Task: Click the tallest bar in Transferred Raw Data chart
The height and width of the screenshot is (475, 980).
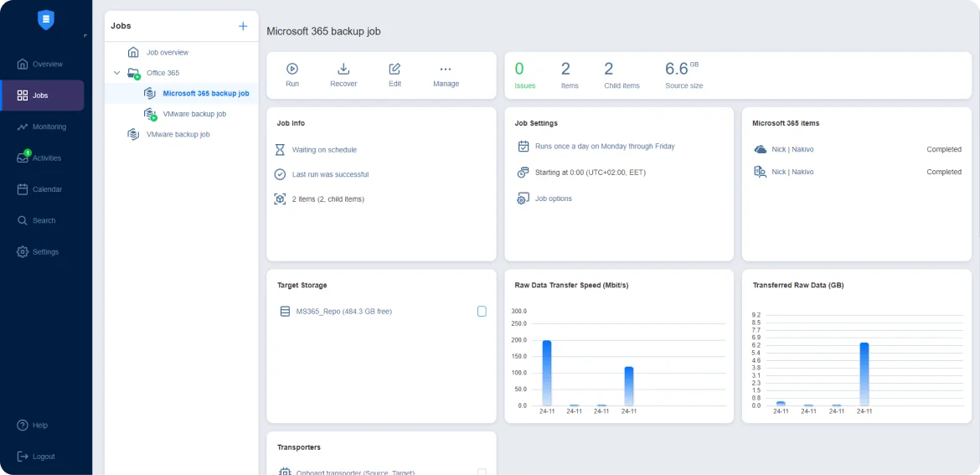Action: point(864,374)
